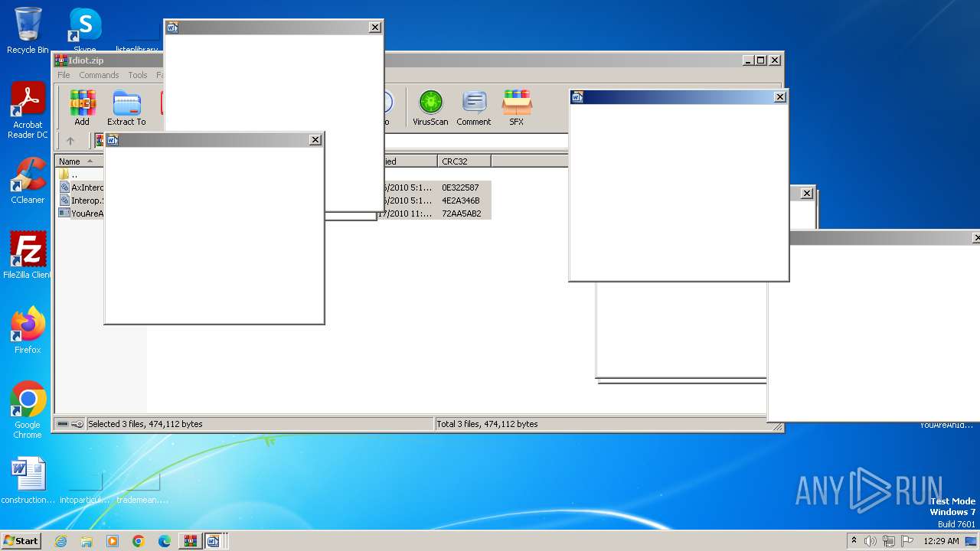This screenshot has height=551, width=980.
Task: Show hidden tray icons arrow
Action: [854, 541]
